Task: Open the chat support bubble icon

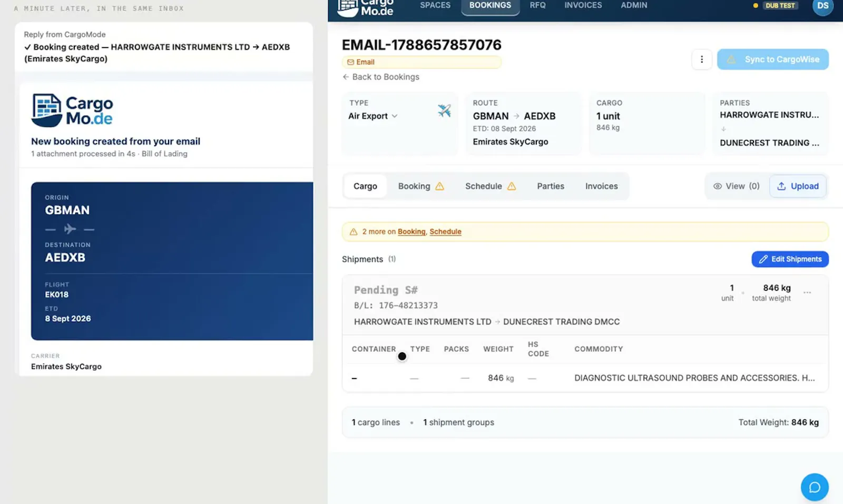Action: tap(815, 487)
